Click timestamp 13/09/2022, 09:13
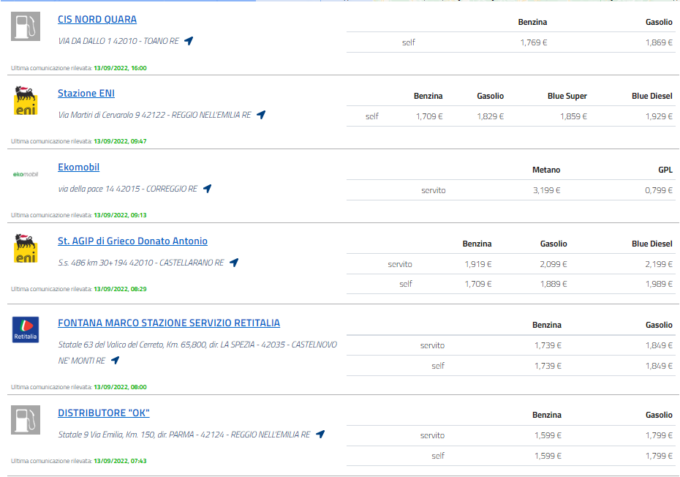 (x=120, y=215)
